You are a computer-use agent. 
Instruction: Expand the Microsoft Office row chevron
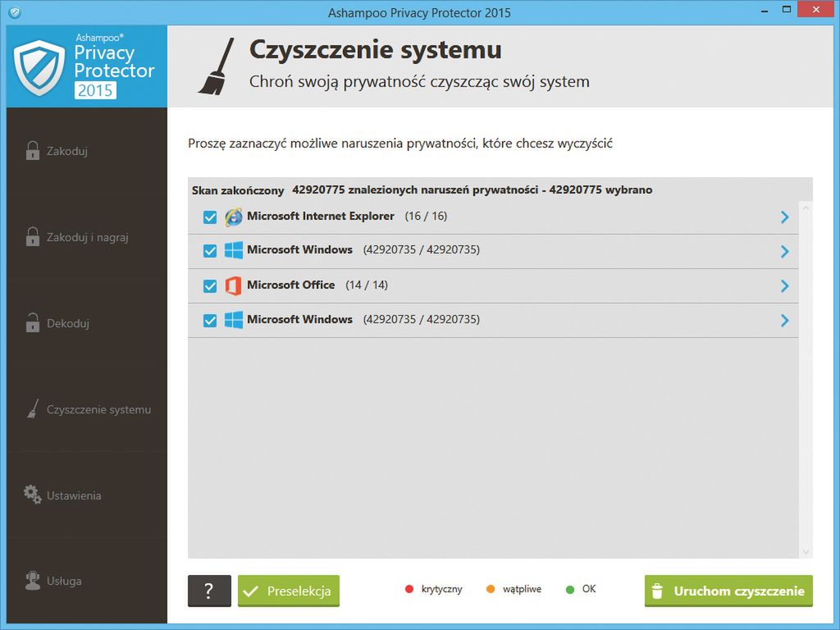coord(785,286)
